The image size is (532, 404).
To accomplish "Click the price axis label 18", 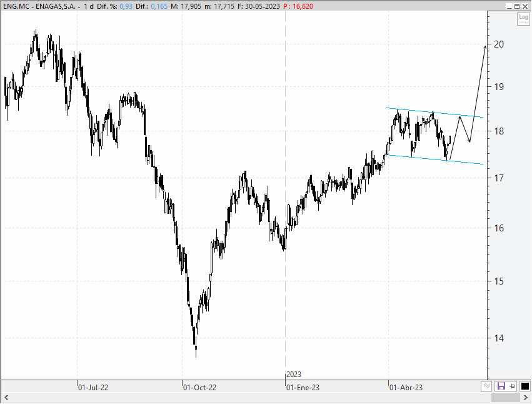I will point(499,131).
